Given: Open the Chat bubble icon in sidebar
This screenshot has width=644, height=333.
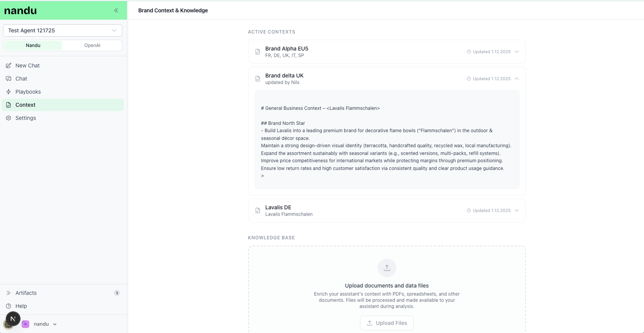Looking at the screenshot, I should click(x=8, y=79).
